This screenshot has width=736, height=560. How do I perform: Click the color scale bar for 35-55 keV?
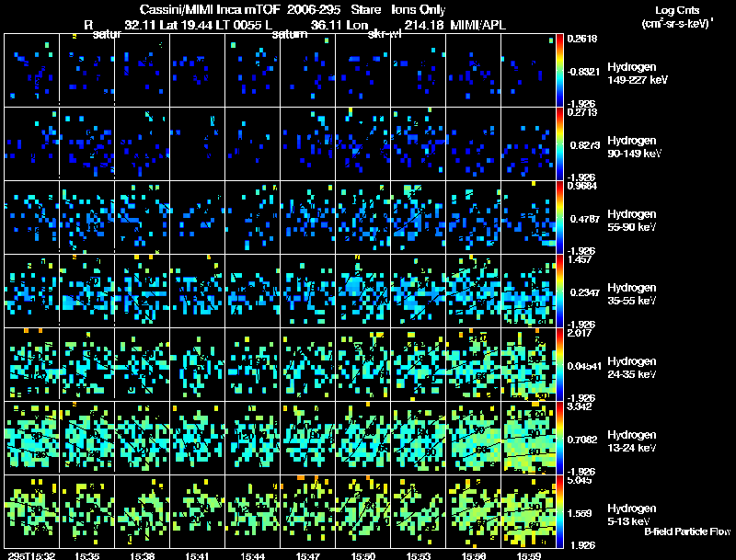559,291
